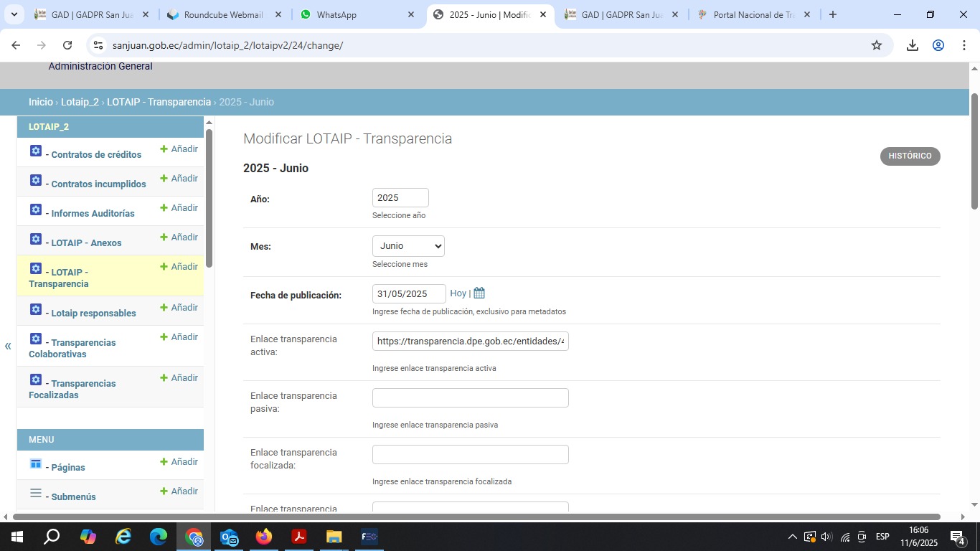Switch to the WhatsApp browser tab
This screenshot has width=980, height=551.
(x=357, y=14)
